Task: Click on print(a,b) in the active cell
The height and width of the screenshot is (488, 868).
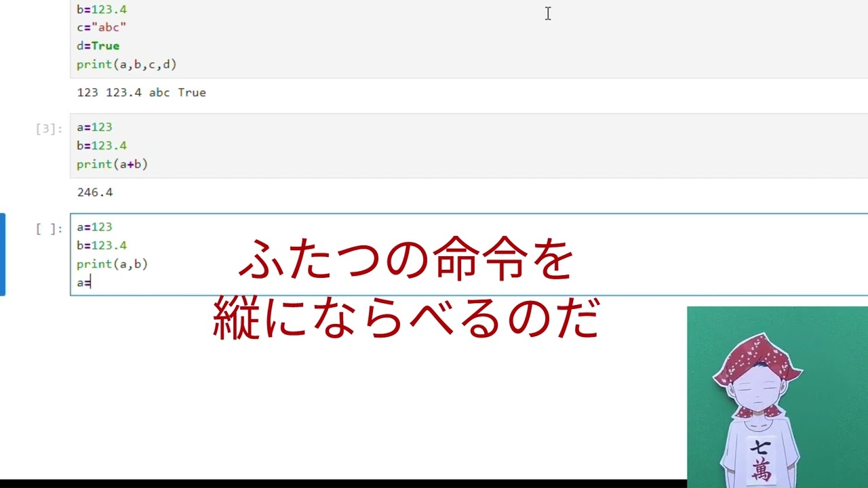Action: click(112, 264)
